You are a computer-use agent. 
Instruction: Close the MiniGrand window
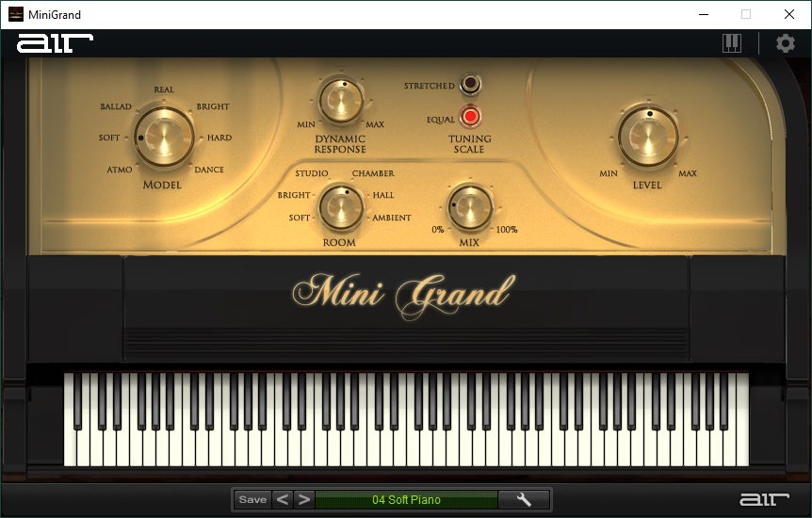pyautogui.click(x=788, y=14)
